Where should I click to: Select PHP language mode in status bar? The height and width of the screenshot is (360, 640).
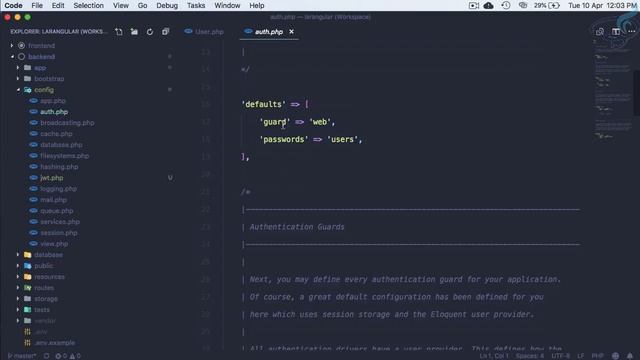[598, 356]
